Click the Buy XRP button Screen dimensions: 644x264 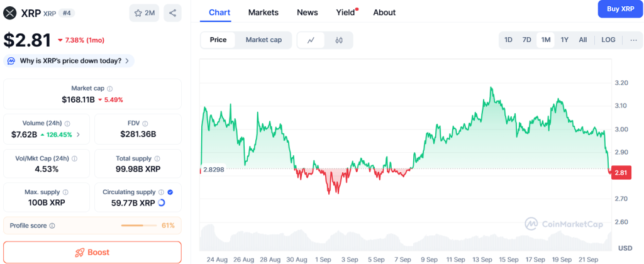pyautogui.click(x=619, y=9)
